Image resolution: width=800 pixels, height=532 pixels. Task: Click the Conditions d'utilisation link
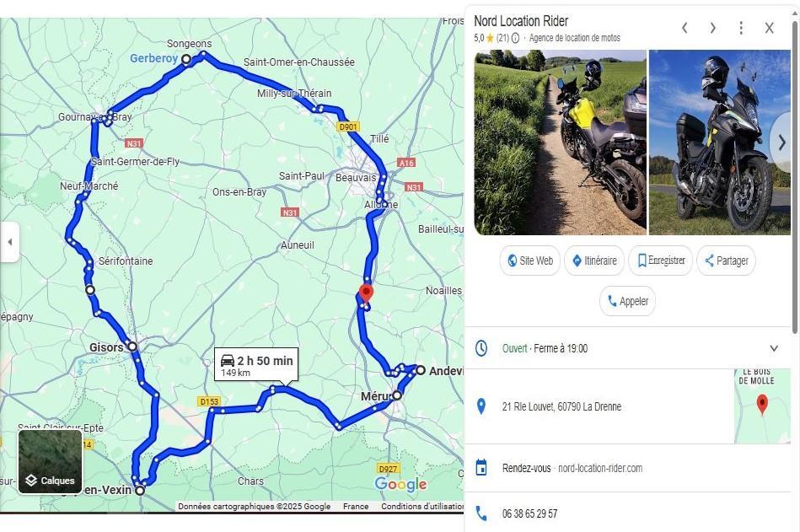point(422,506)
